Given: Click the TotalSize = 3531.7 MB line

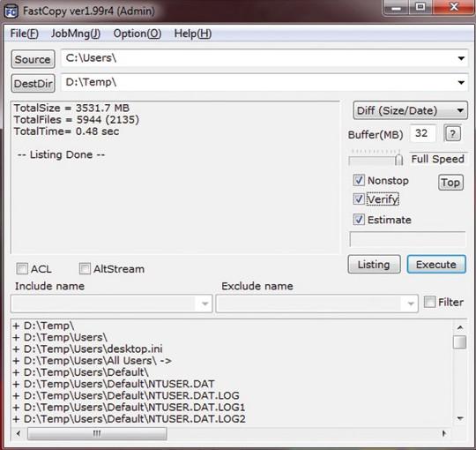Looking at the screenshot, I should [x=71, y=109].
